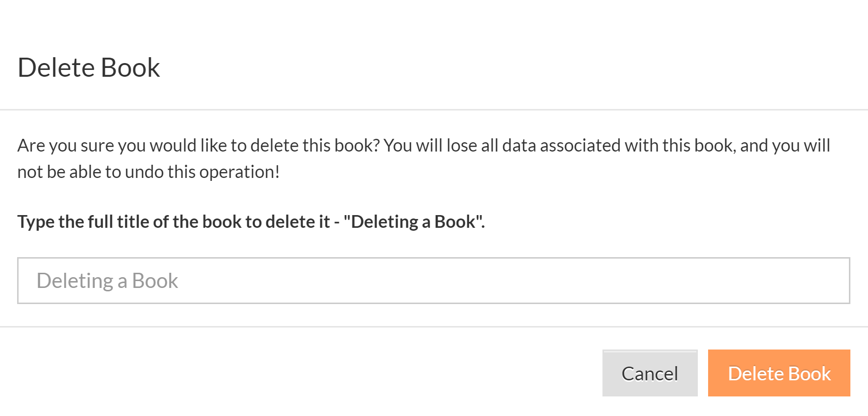Click the warning text about losing data

423,146
